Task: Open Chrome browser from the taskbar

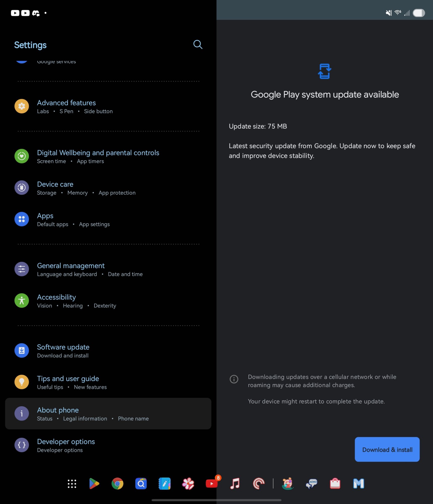Action: point(117,484)
